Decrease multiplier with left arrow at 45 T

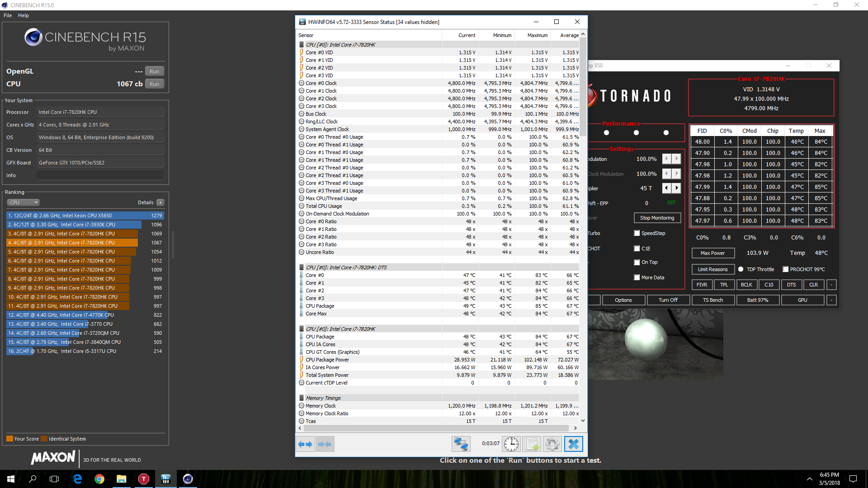point(667,188)
